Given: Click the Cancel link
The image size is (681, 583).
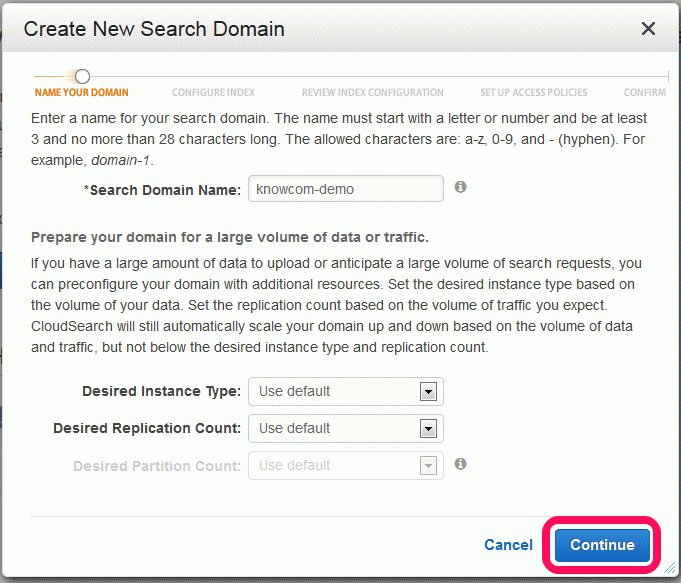Looking at the screenshot, I should point(508,545).
